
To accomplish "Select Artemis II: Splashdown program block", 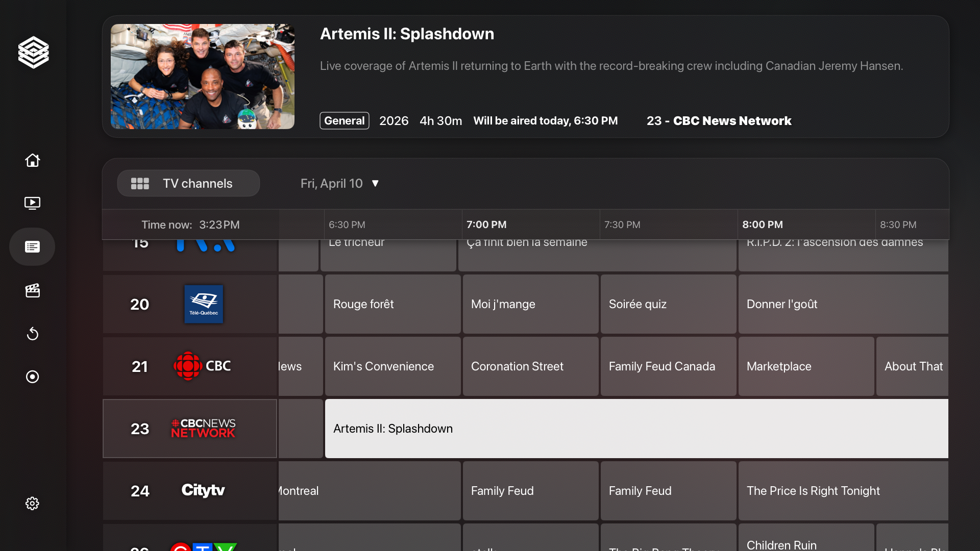I will (x=636, y=429).
